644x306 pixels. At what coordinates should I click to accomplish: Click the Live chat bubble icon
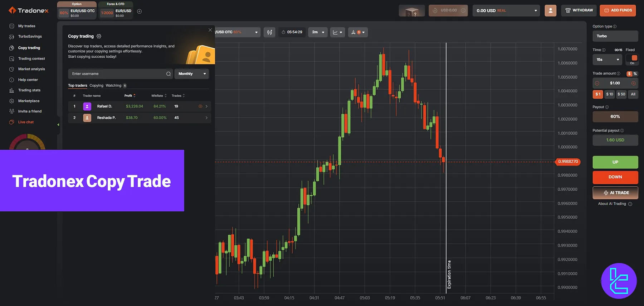point(12,122)
